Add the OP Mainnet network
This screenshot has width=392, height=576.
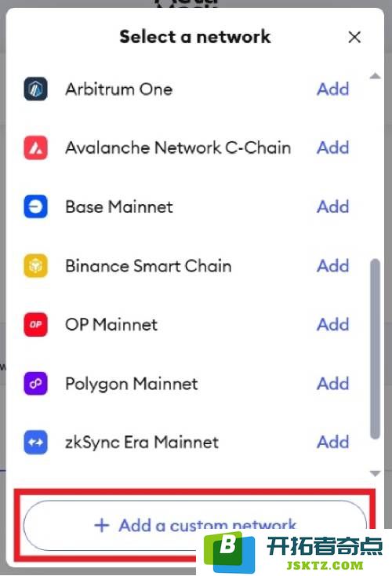[333, 324]
